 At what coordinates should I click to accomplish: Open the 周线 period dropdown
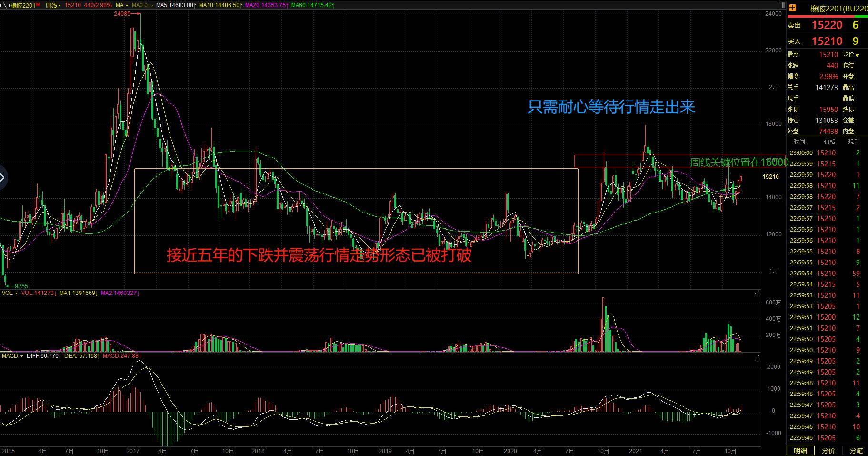pos(53,5)
